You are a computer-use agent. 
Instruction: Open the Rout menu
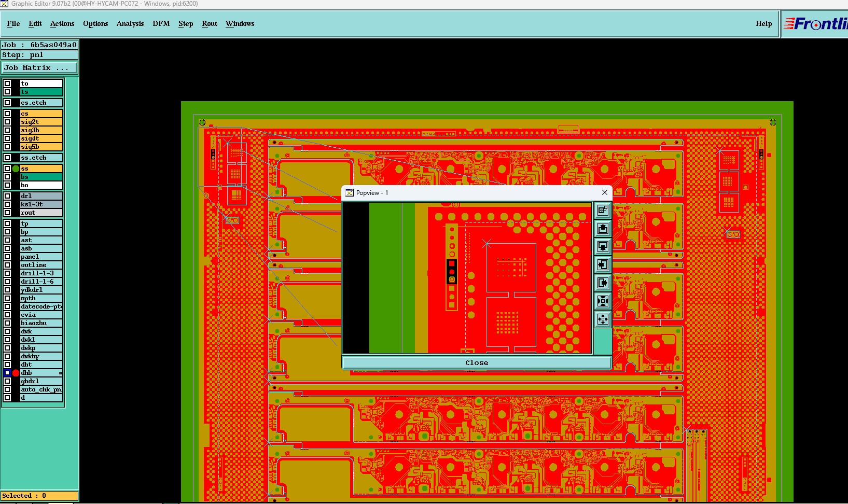pyautogui.click(x=210, y=24)
